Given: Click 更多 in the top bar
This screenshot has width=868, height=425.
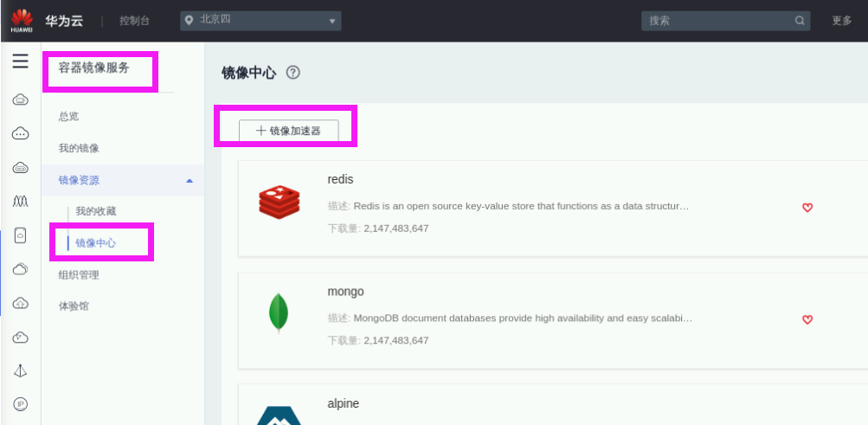Looking at the screenshot, I should pos(842,21).
